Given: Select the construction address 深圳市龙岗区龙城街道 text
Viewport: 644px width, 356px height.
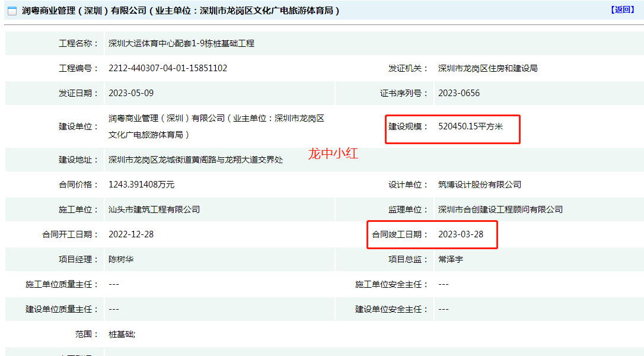Looking at the screenshot, I should [196, 160].
